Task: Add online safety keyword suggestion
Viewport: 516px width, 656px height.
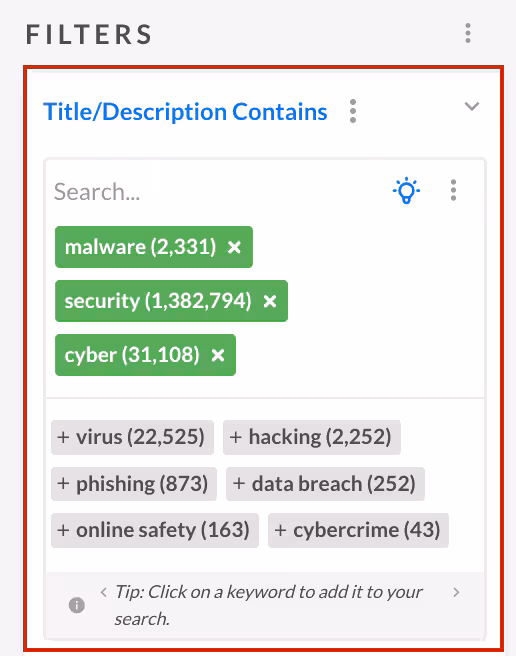Action: point(155,530)
